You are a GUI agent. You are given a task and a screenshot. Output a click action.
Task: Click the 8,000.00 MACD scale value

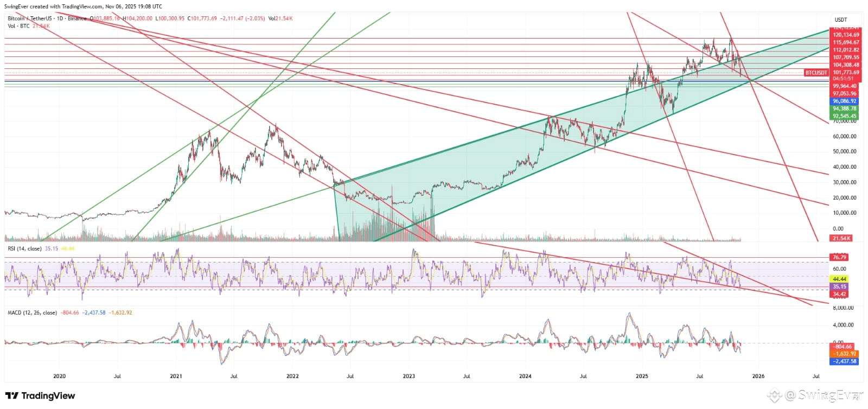coord(843,308)
